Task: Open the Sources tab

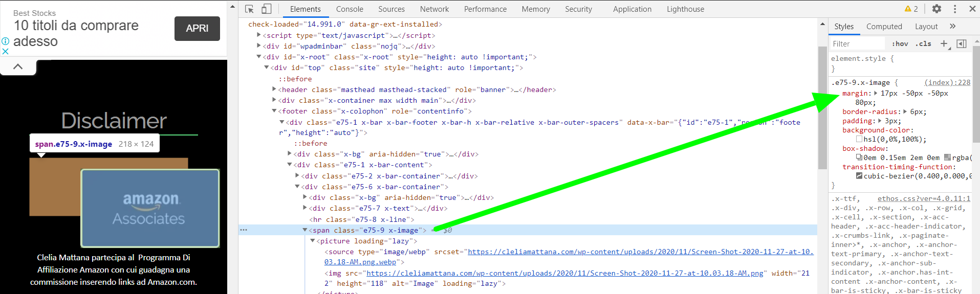Action: 391,9
